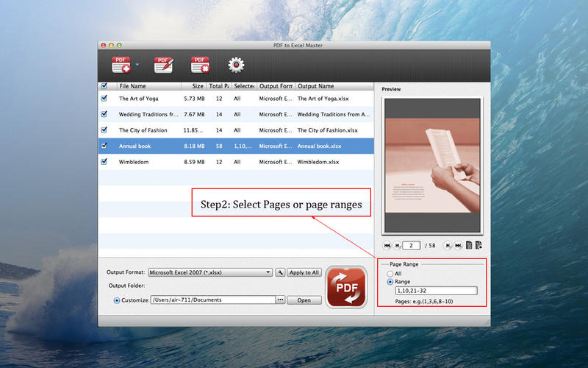This screenshot has height=368, width=588.
Task: Uncheck The Art of Yoga checkbox
Action: coord(104,98)
